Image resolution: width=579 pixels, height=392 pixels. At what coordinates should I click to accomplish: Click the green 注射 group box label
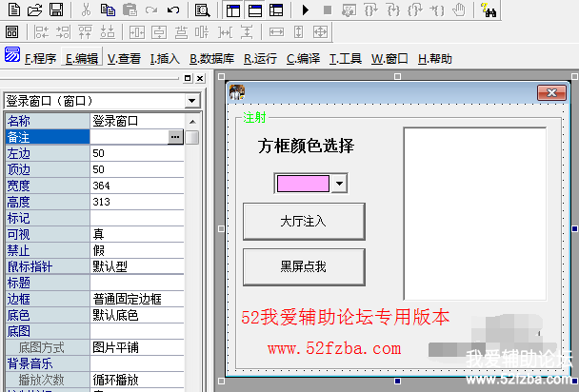254,118
